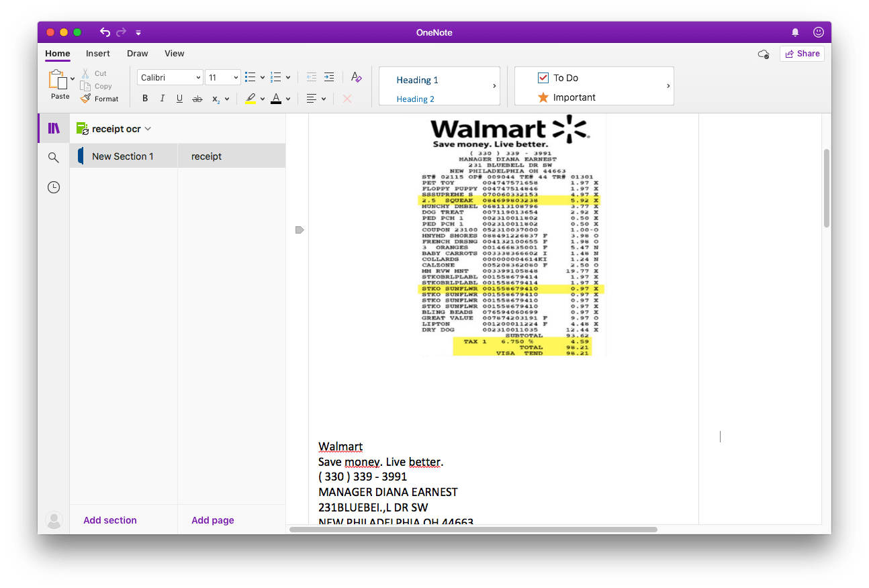
Task: Click Add page link
Action: (213, 520)
